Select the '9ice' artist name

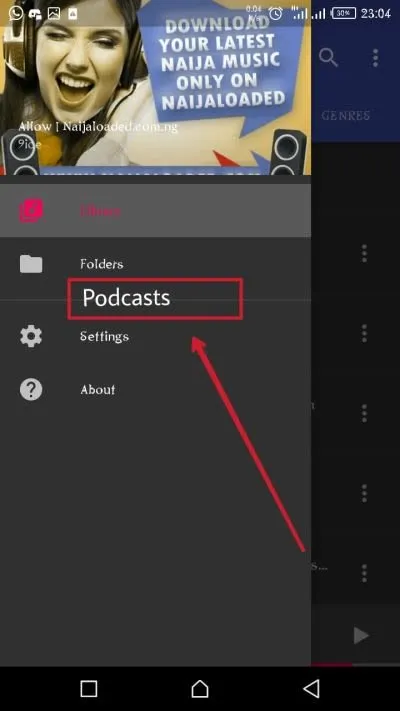click(29, 145)
